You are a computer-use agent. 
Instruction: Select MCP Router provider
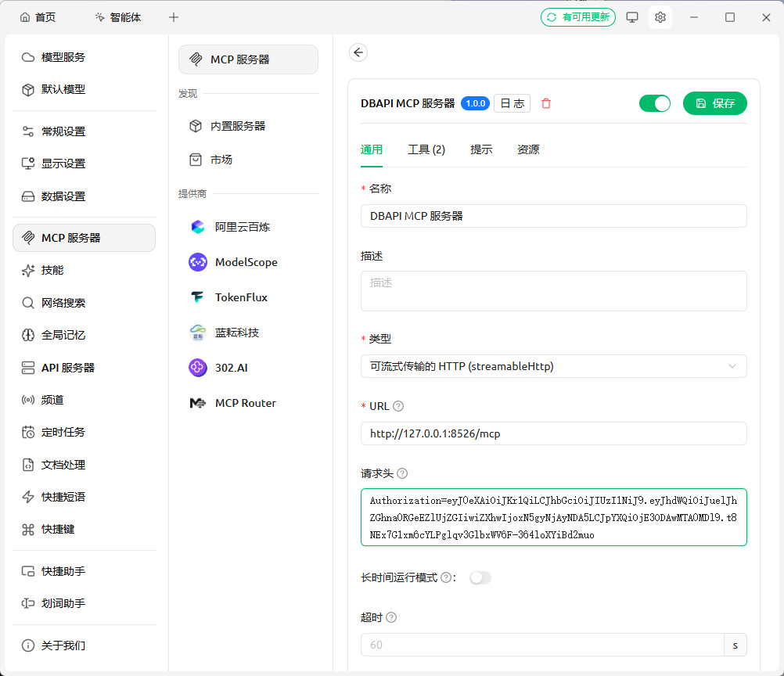(x=249, y=403)
